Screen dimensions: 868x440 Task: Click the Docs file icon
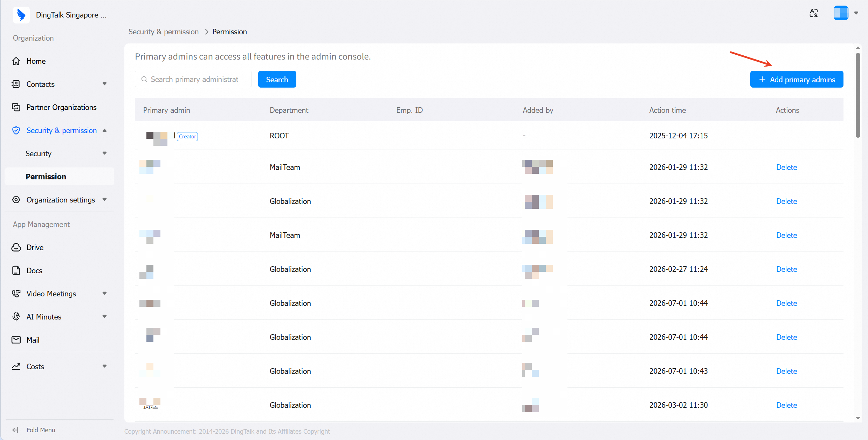16,270
